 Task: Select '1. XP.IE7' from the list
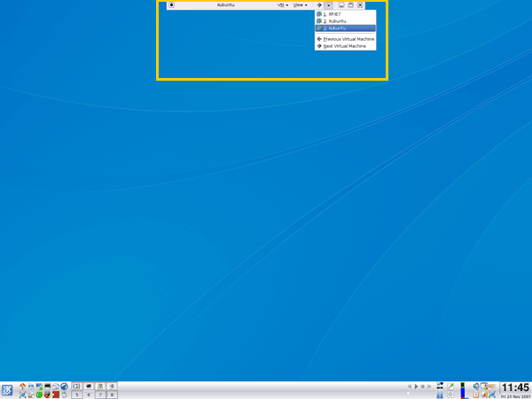pyautogui.click(x=346, y=14)
